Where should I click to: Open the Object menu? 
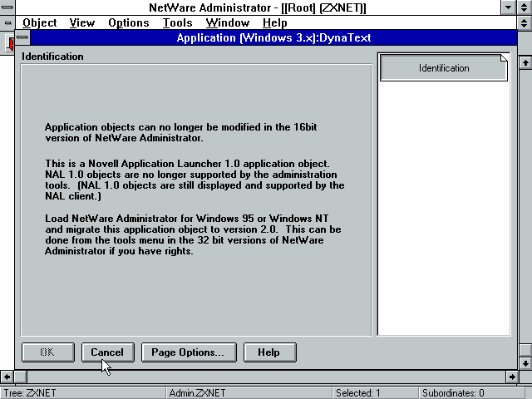coord(39,22)
